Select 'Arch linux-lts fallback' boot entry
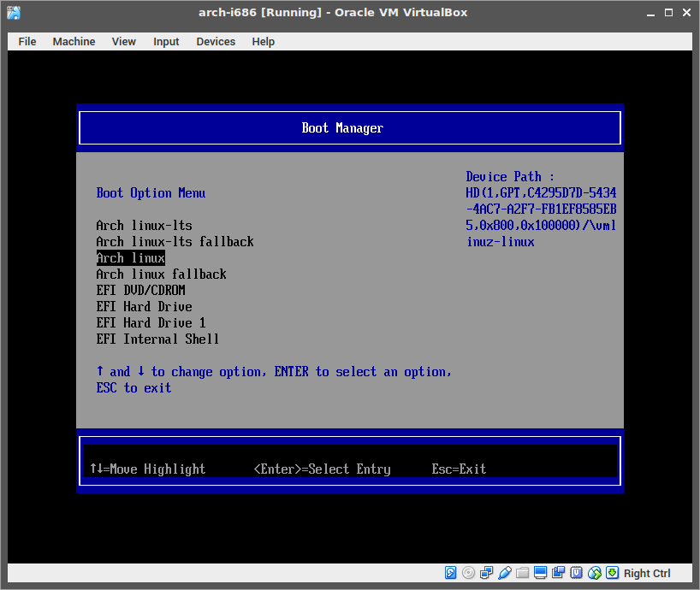This screenshot has width=700, height=590. pos(175,241)
